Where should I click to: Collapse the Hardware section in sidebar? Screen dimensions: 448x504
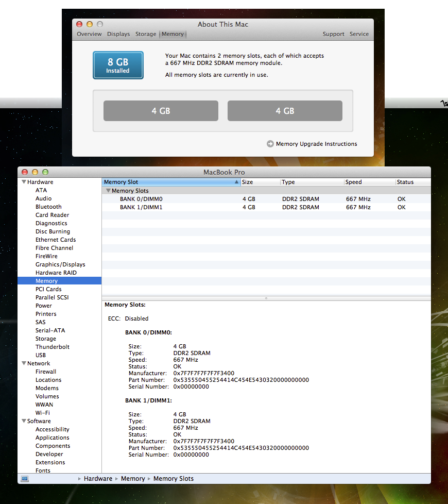pos(24,181)
